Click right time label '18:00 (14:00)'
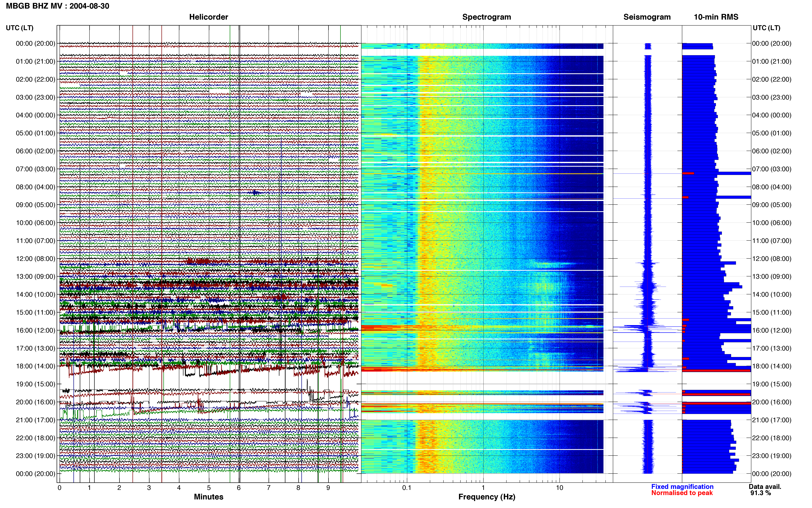The image size is (812, 508). point(772,366)
